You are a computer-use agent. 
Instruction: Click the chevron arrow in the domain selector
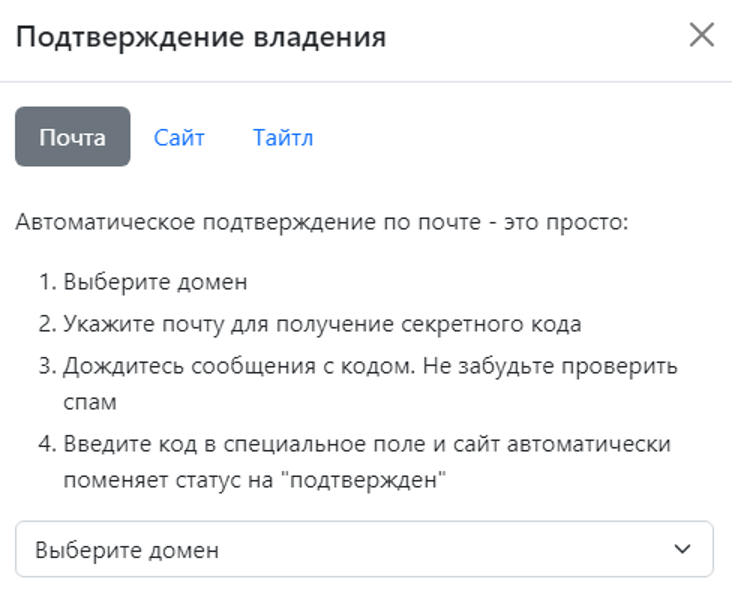point(683,549)
